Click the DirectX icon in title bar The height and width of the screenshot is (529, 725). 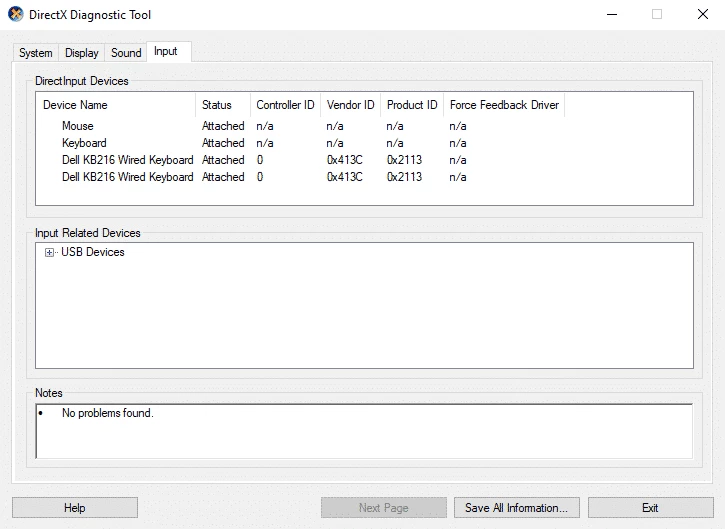[14, 15]
